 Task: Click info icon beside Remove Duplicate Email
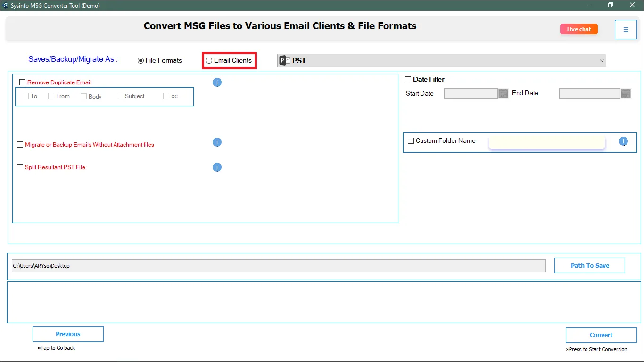click(x=217, y=82)
